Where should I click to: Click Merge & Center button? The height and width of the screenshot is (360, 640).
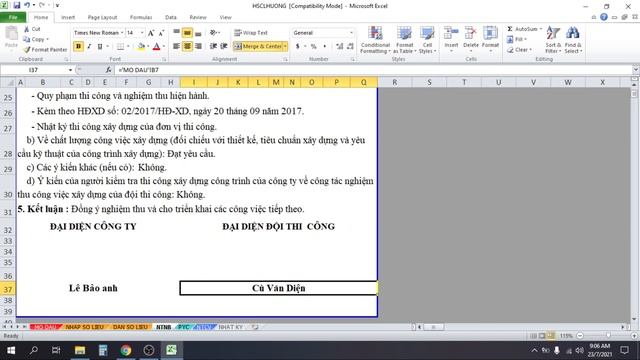pyautogui.click(x=258, y=47)
